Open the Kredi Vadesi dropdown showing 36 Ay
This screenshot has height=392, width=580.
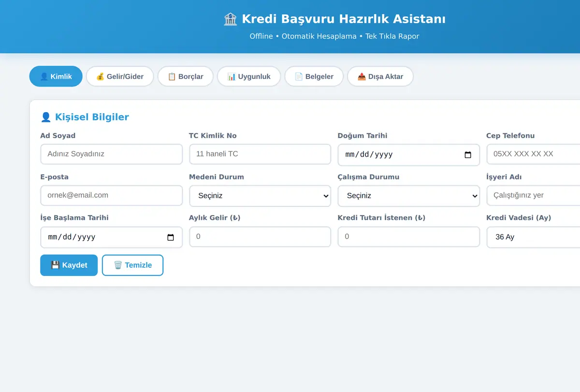point(533,237)
